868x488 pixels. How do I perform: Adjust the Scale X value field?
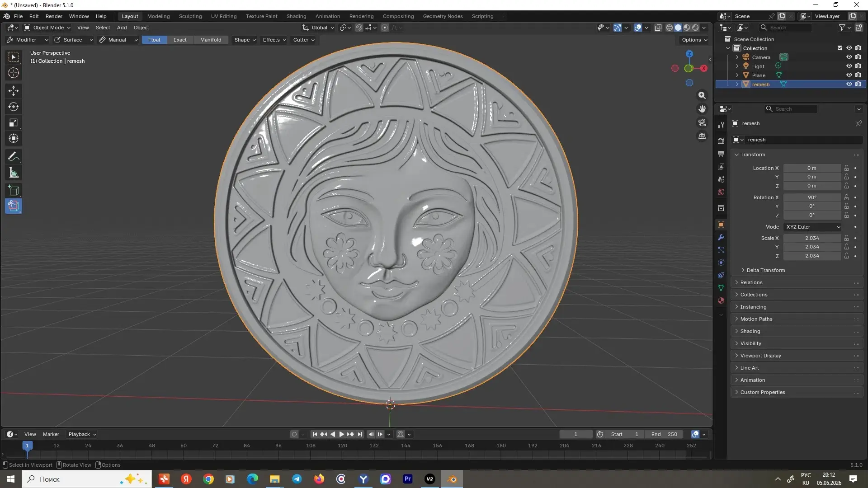coord(812,238)
